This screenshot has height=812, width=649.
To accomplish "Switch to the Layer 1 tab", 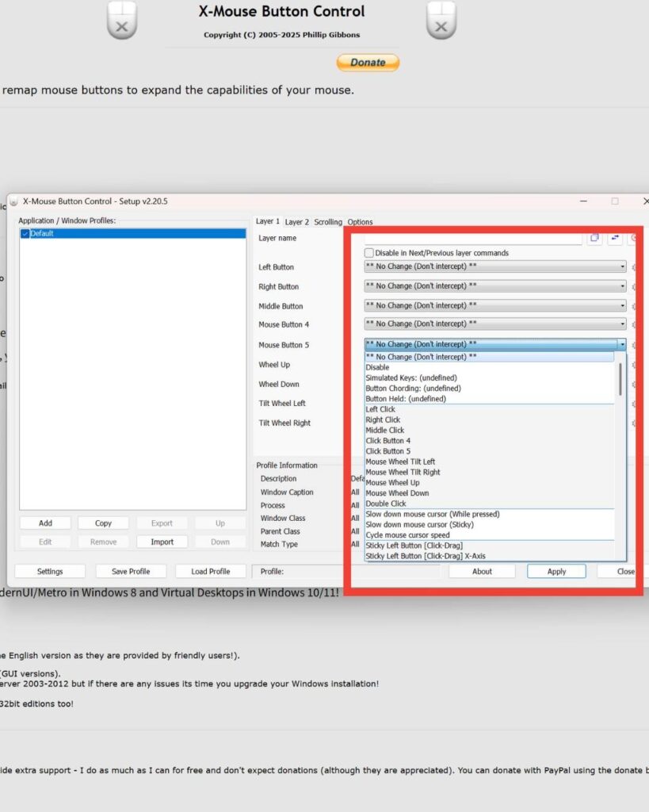I will pos(268,221).
